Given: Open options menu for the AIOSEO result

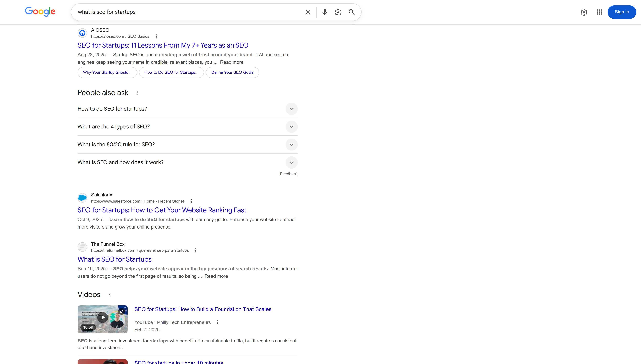Looking at the screenshot, I should [156, 36].
